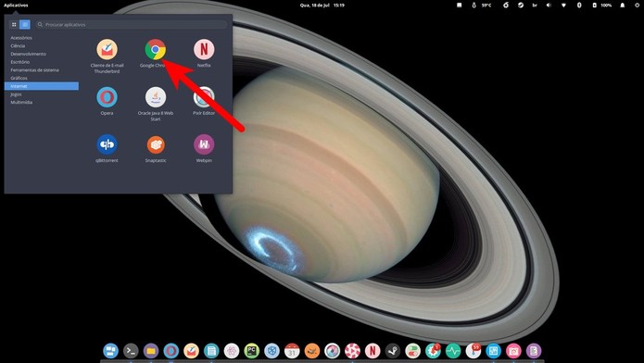This screenshot has height=363, width=644.
Task: Click the temperature sensor indicator
Action: [481, 6]
